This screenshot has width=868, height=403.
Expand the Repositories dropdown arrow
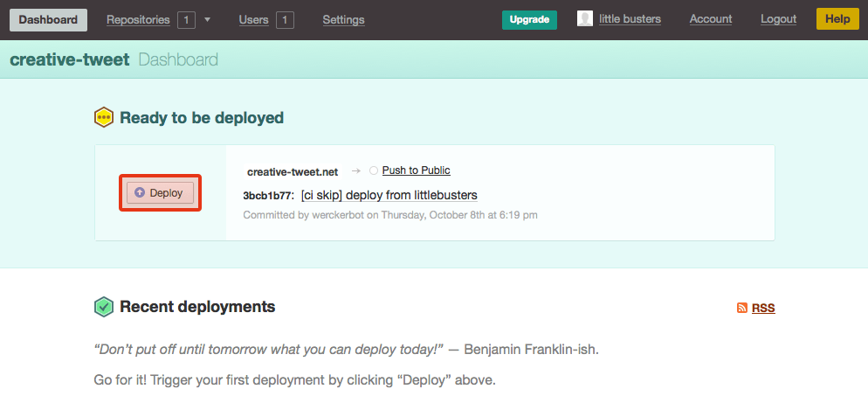pyautogui.click(x=207, y=19)
